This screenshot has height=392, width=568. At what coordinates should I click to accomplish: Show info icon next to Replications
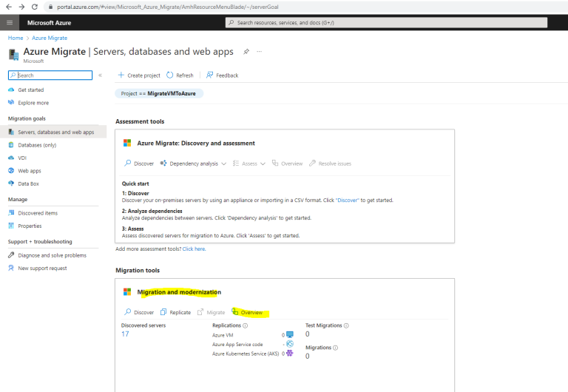pyautogui.click(x=246, y=325)
